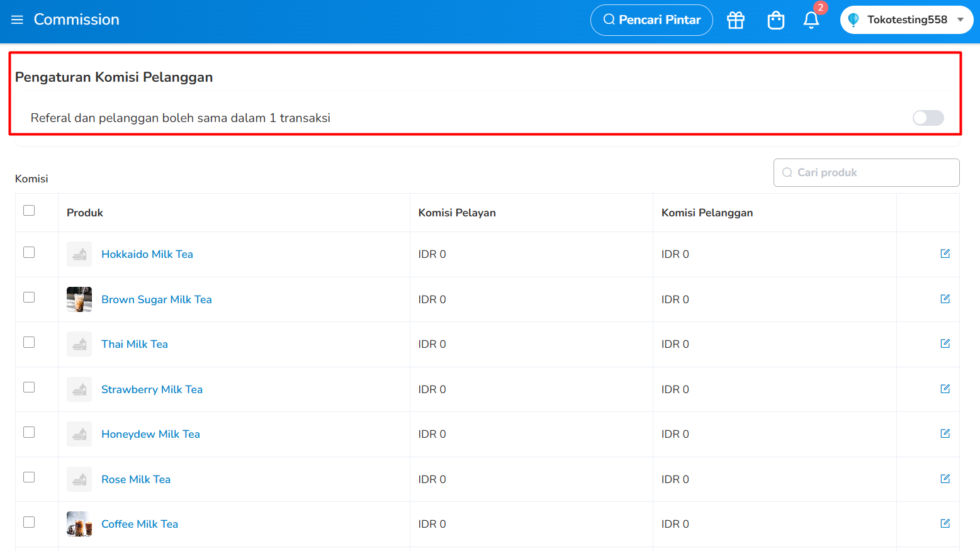980x551 pixels.
Task: Click the Hokkaido Milk Tea placeholder image
Action: (79, 254)
